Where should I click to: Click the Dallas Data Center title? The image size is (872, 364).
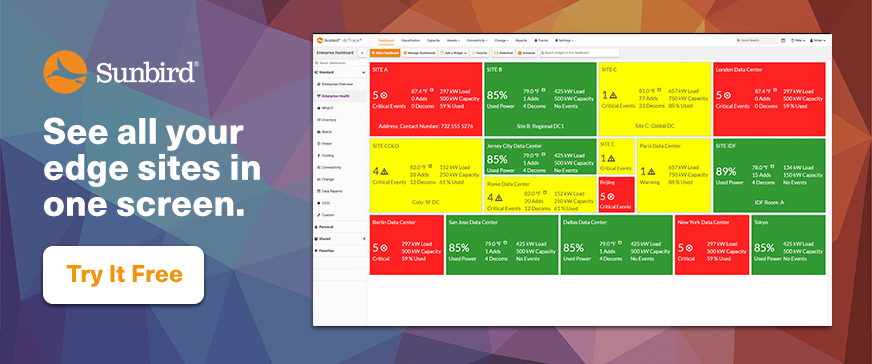pyautogui.click(x=584, y=222)
